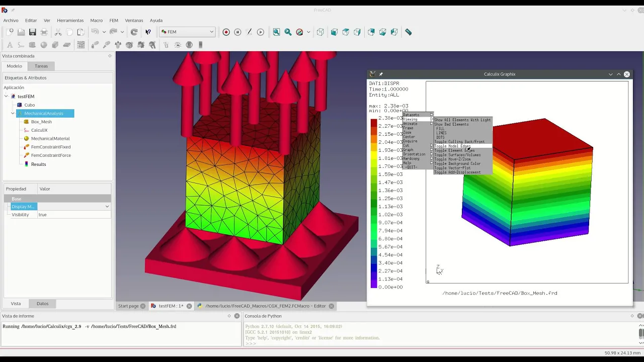This screenshot has height=362, width=644.
Task: Set right view cube icon
Action: click(x=357, y=32)
